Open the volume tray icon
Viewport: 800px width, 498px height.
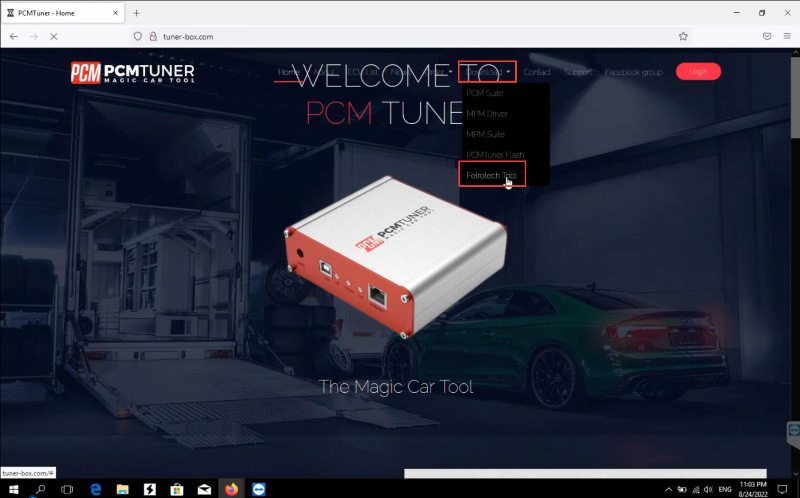pos(708,489)
